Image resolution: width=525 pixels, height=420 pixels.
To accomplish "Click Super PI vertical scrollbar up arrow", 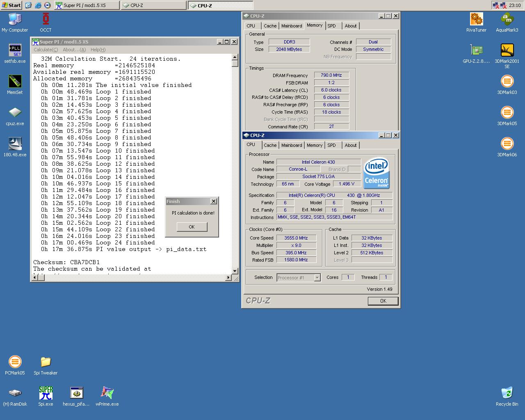I will click(x=235, y=57).
